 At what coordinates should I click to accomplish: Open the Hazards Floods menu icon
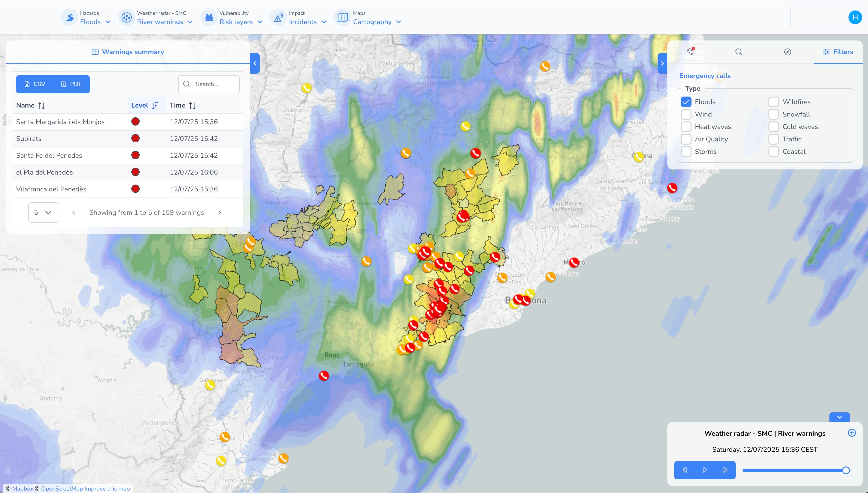70,17
